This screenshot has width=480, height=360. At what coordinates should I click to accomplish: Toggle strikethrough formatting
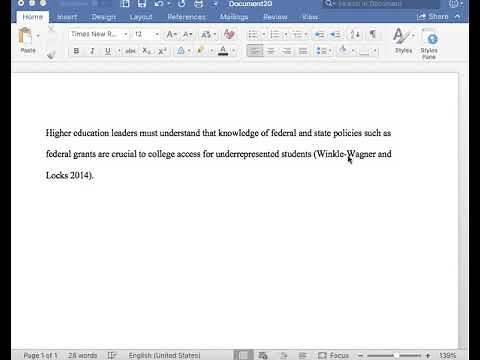coord(130,51)
